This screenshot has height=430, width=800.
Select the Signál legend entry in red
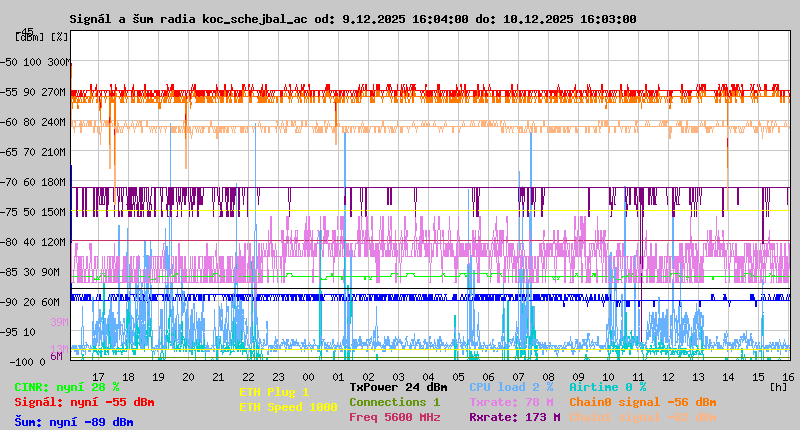(x=84, y=402)
